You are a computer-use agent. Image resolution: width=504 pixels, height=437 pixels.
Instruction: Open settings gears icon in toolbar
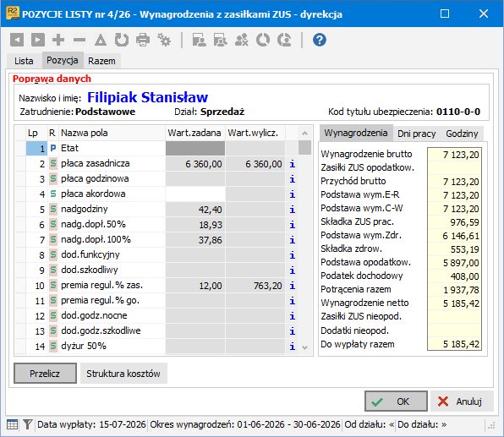click(x=164, y=41)
